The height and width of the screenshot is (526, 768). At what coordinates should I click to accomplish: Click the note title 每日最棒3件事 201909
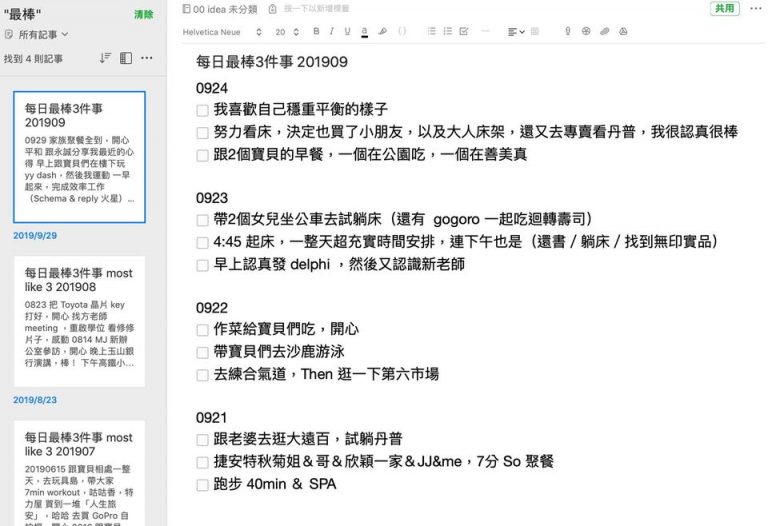pos(272,62)
